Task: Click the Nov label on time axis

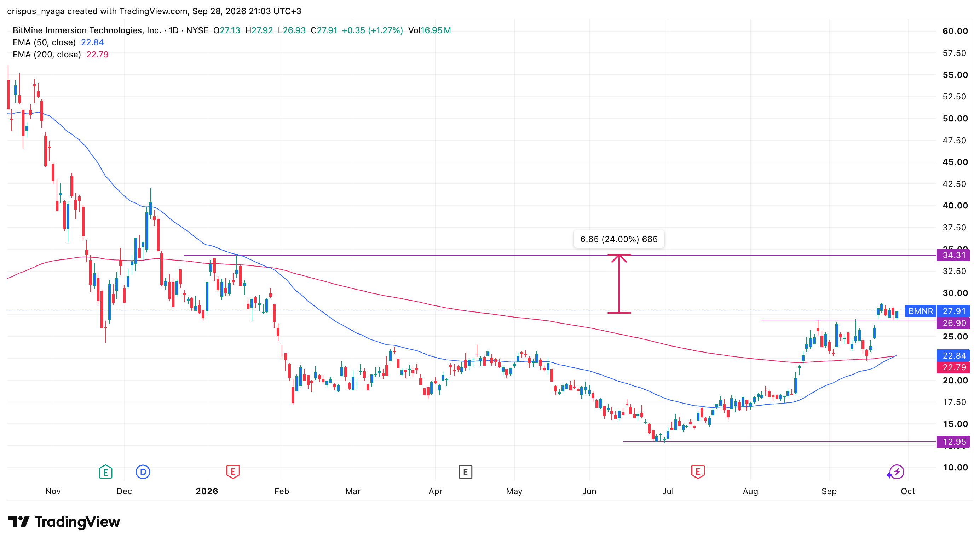Action: click(x=53, y=491)
